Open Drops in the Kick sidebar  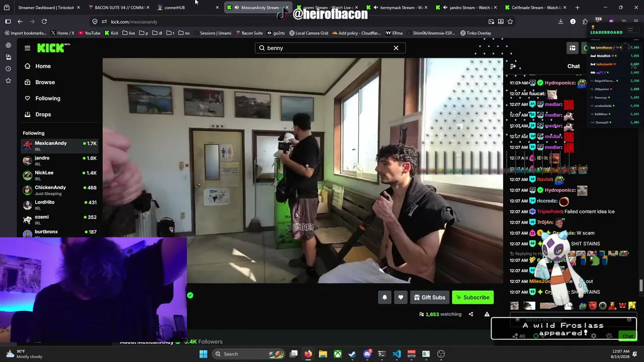point(43,114)
